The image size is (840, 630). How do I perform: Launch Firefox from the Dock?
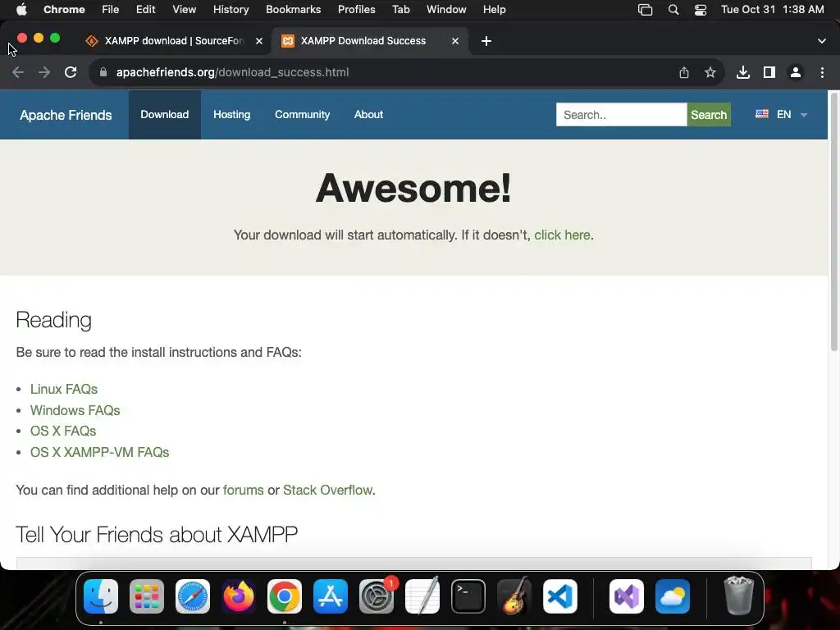[239, 596]
